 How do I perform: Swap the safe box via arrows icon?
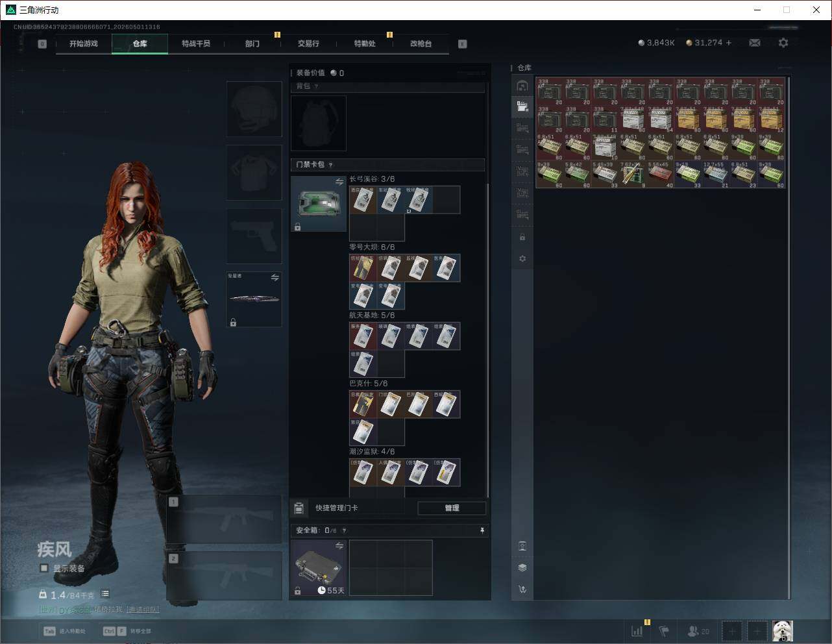pos(339,546)
